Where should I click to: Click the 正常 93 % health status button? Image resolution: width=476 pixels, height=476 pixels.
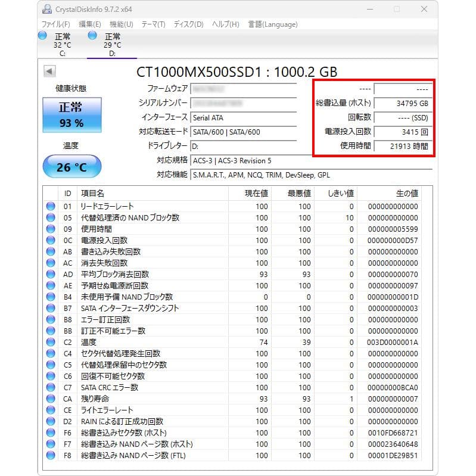coord(72,115)
